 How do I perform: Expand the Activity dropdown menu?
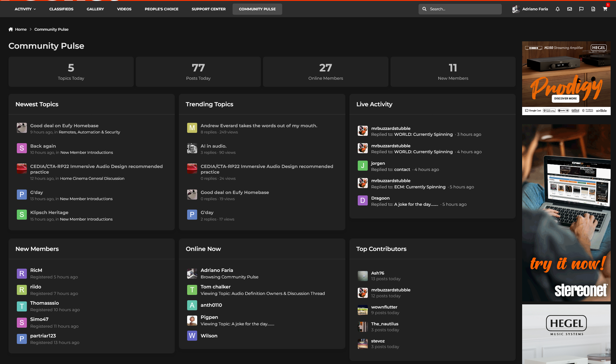point(25,9)
